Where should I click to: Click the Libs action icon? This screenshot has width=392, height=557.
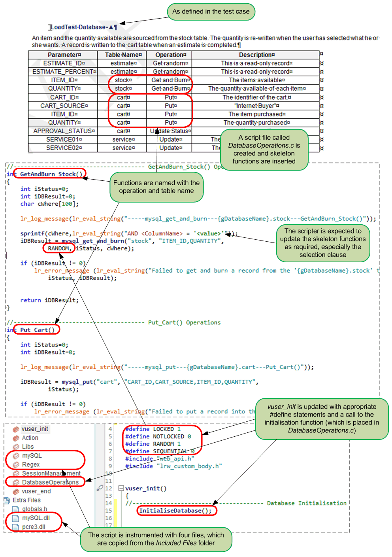(16, 447)
